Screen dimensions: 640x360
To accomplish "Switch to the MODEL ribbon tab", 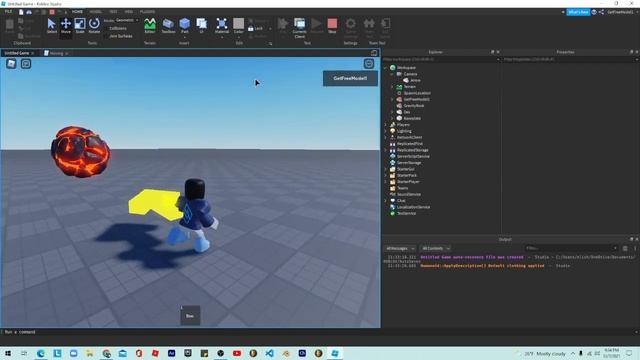I will point(96,12).
